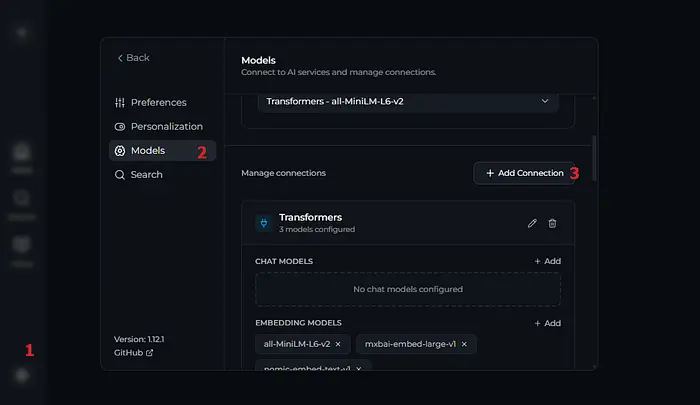Viewport: 700px width, 405px height.
Task: Remove the all-MiniLM-L6-v2 embedding model tag
Action: tap(338, 344)
